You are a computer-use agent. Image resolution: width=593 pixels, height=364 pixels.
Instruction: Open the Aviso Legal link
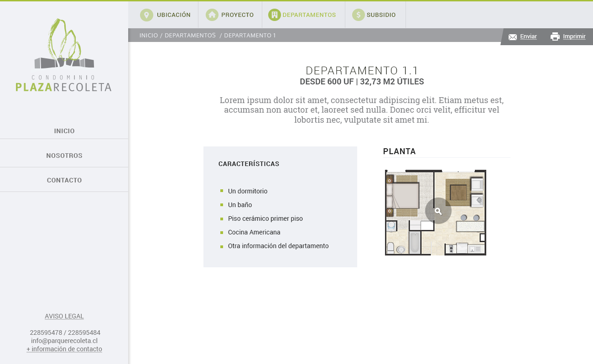(64, 316)
